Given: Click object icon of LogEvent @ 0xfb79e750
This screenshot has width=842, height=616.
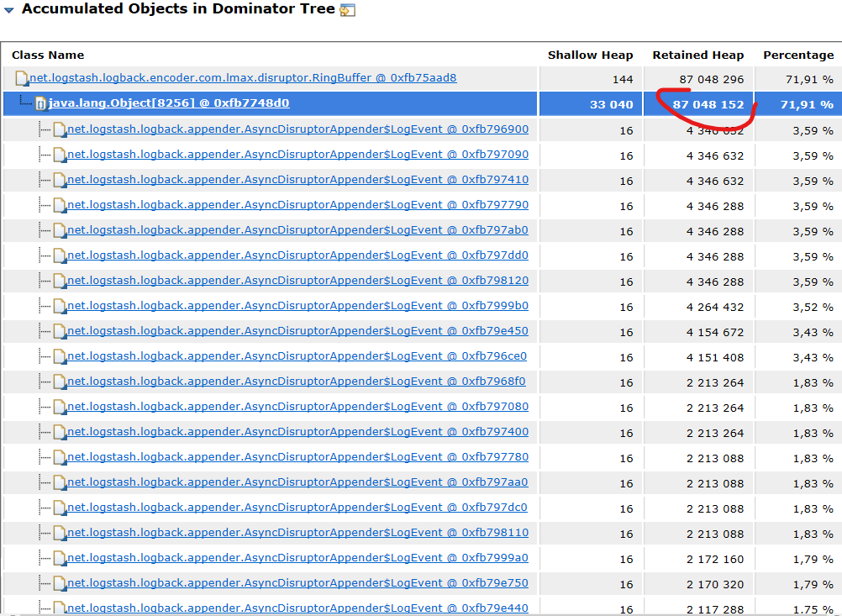Looking at the screenshot, I should 60,584.
